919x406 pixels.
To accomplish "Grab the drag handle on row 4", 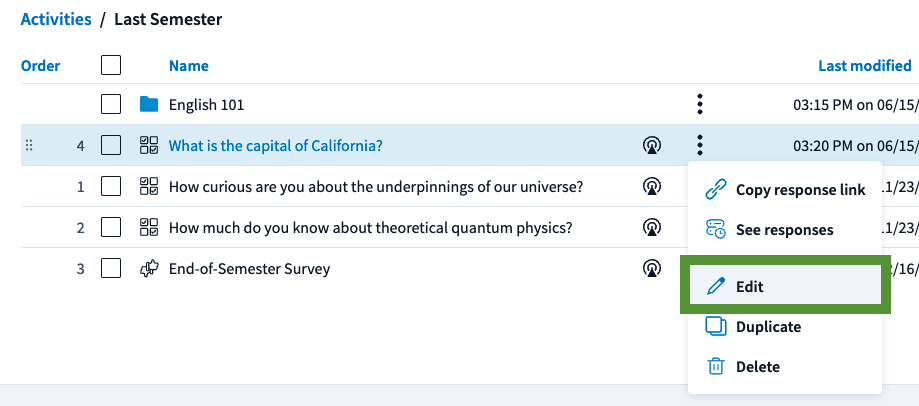I will 29,145.
